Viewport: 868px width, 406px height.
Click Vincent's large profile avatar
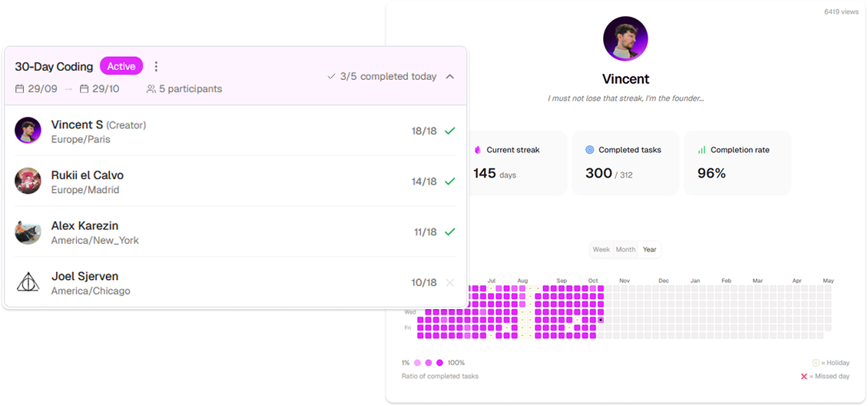click(x=625, y=38)
